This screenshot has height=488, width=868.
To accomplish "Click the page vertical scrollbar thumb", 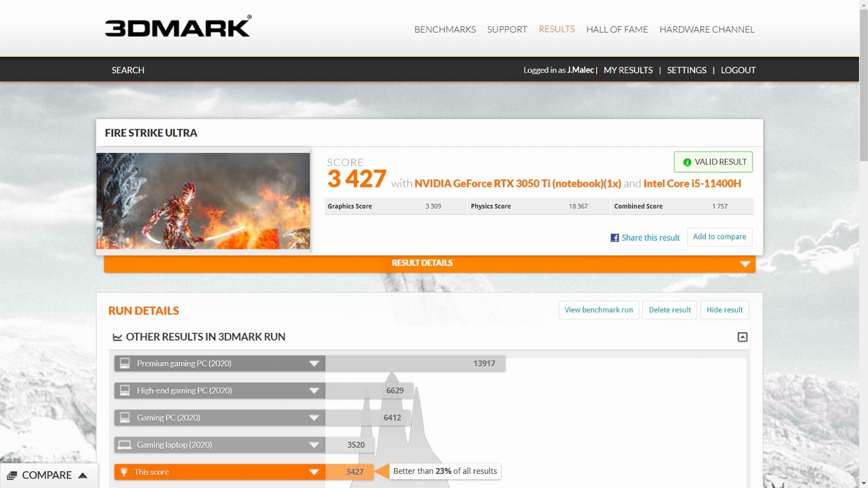I will [864, 85].
